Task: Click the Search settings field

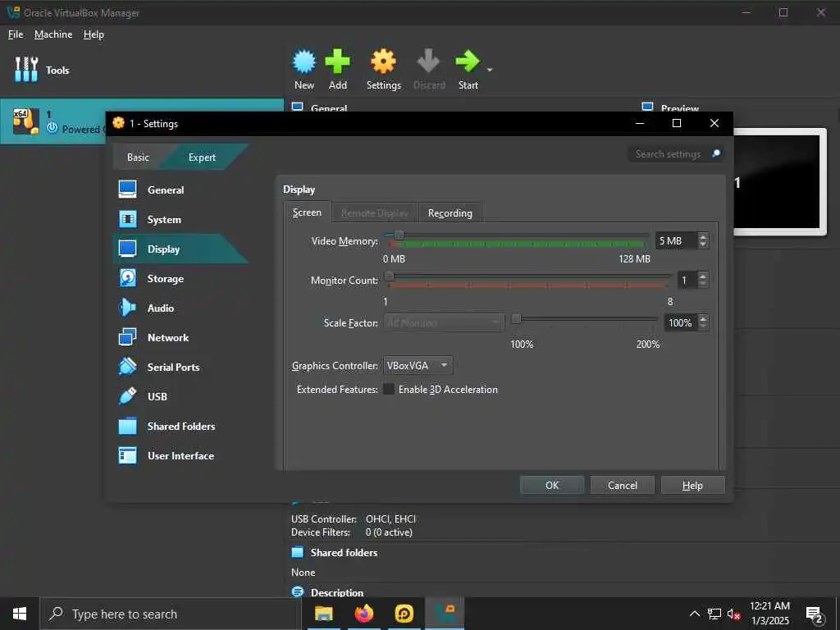Action: [x=675, y=153]
